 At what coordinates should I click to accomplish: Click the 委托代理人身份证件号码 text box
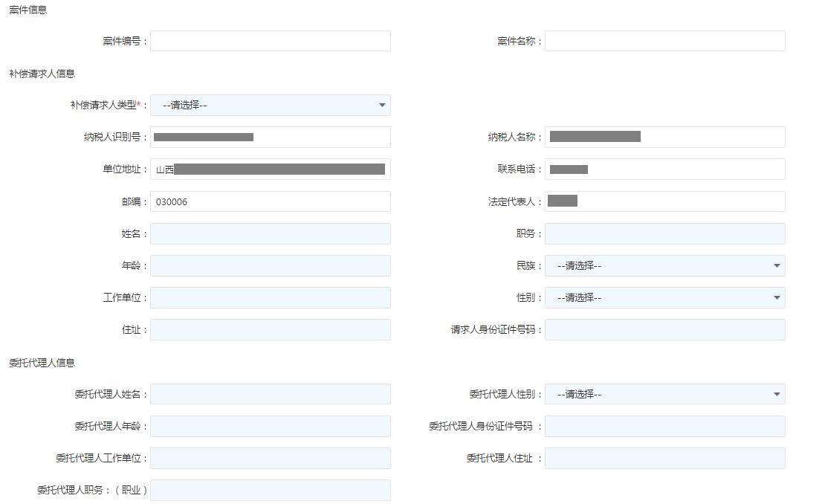coord(664,426)
